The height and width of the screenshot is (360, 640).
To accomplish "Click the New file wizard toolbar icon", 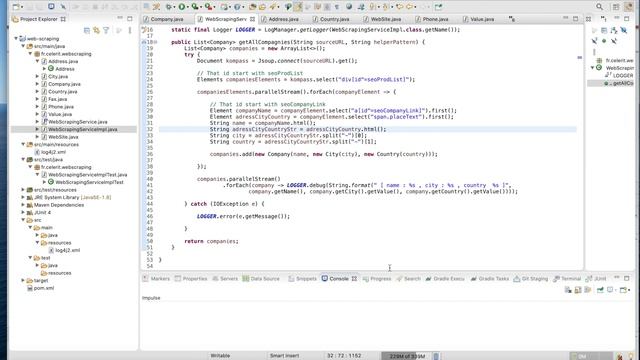I will (16, 7).
